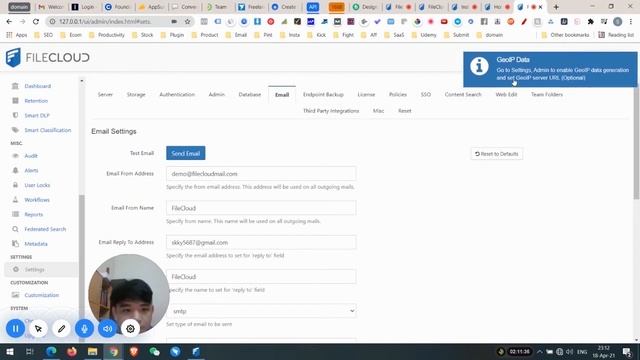Open the Udemy bookmarks folder

pos(424,35)
